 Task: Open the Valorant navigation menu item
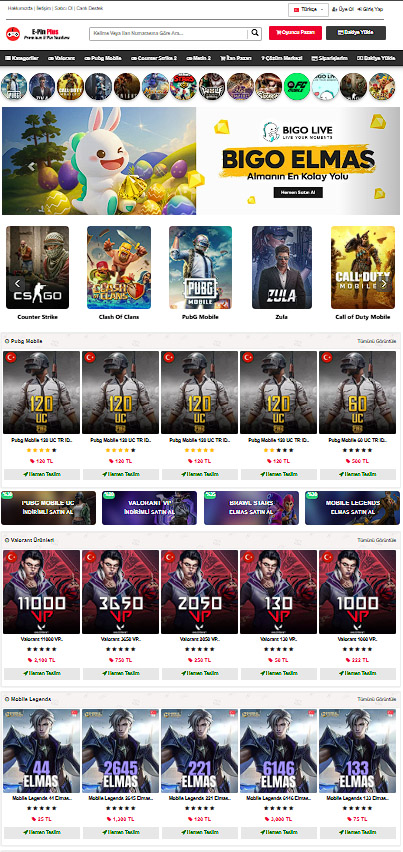[x=62, y=58]
